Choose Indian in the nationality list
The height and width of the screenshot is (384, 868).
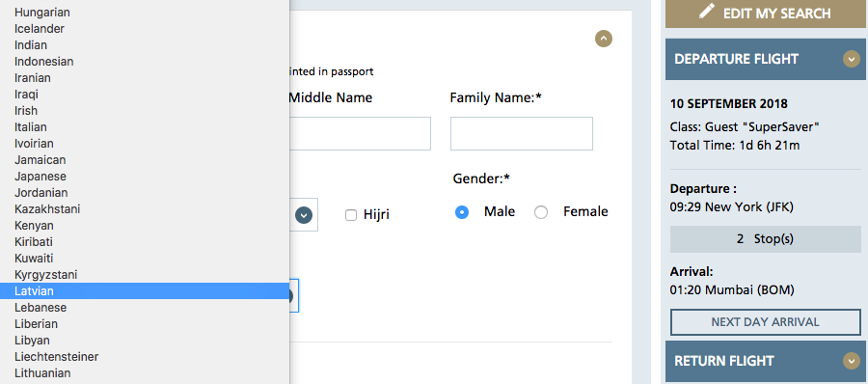tap(145, 45)
